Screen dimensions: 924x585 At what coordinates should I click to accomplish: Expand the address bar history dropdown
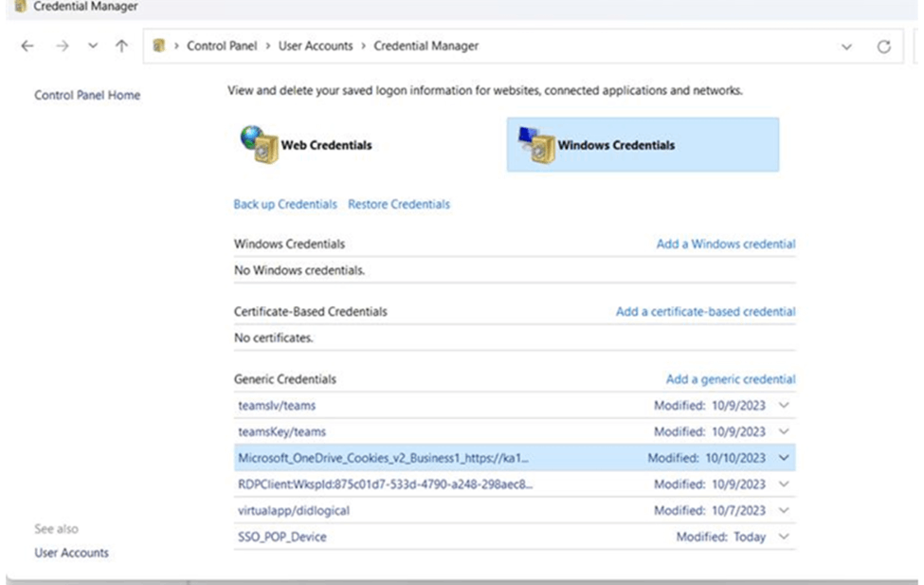point(846,46)
